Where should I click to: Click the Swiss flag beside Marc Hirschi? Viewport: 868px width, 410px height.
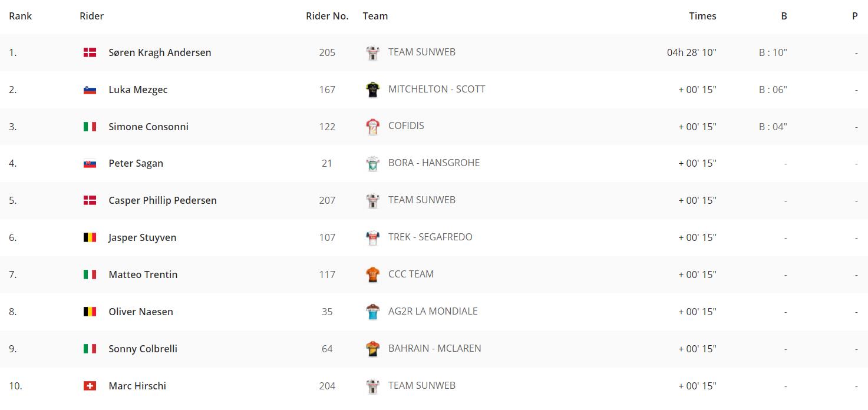click(x=90, y=386)
